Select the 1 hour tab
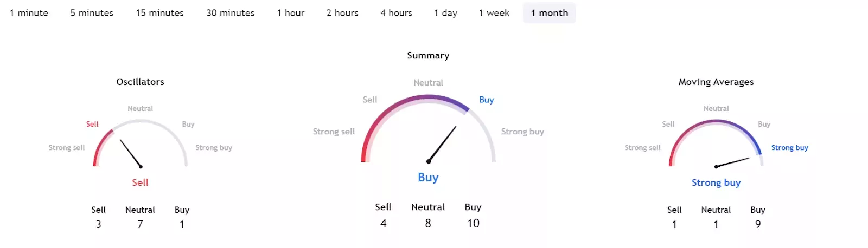Screen dimensions: 868x248 pyautogui.click(x=291, y=13)
